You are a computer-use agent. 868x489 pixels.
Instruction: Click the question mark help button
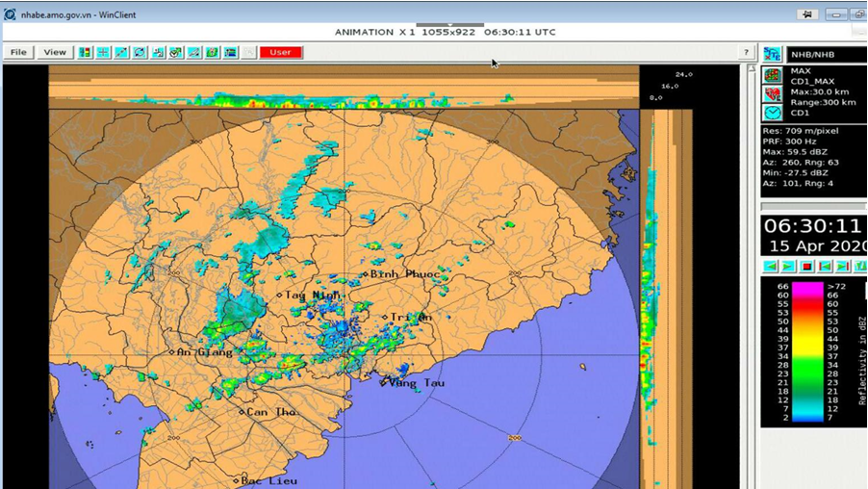tap(746, 52)
